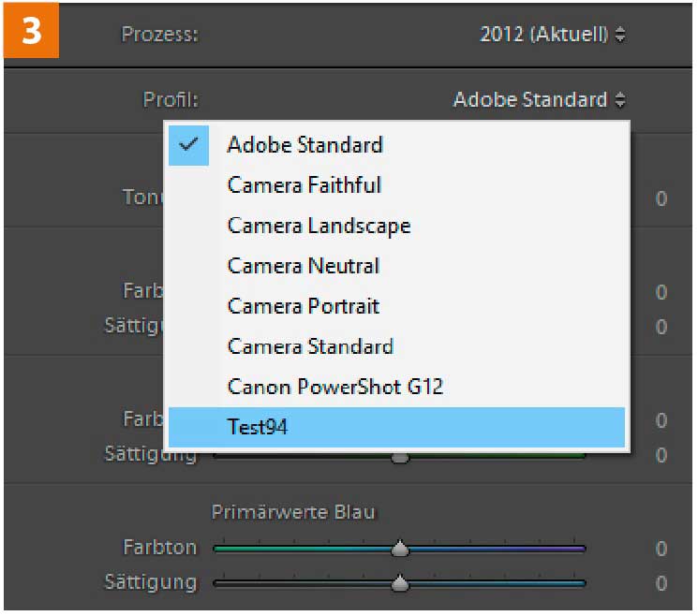
Task: Click the Sättigung slider handle under Primärwerte Blau
Action: (400, 582)
